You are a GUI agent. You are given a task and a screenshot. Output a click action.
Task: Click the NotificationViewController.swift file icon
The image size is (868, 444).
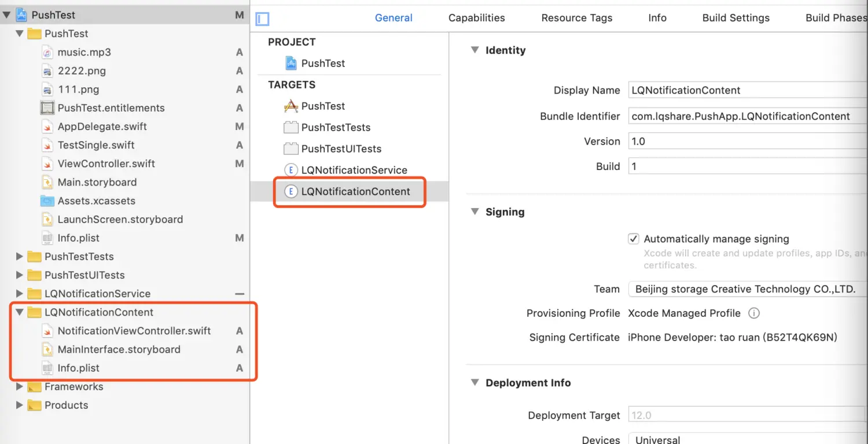47,331
